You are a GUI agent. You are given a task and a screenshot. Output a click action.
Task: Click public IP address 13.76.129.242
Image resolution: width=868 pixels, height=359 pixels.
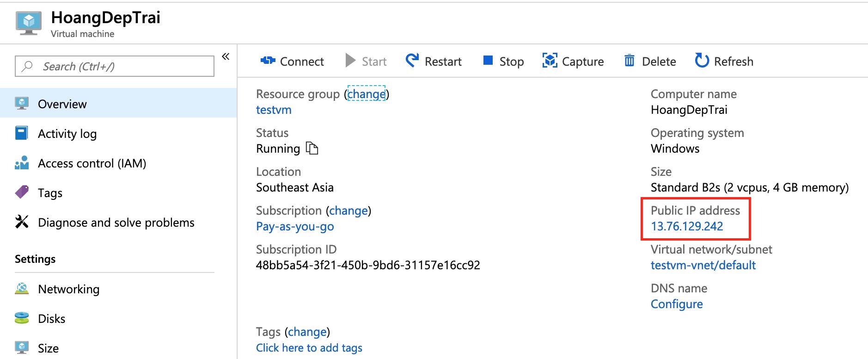687,226
